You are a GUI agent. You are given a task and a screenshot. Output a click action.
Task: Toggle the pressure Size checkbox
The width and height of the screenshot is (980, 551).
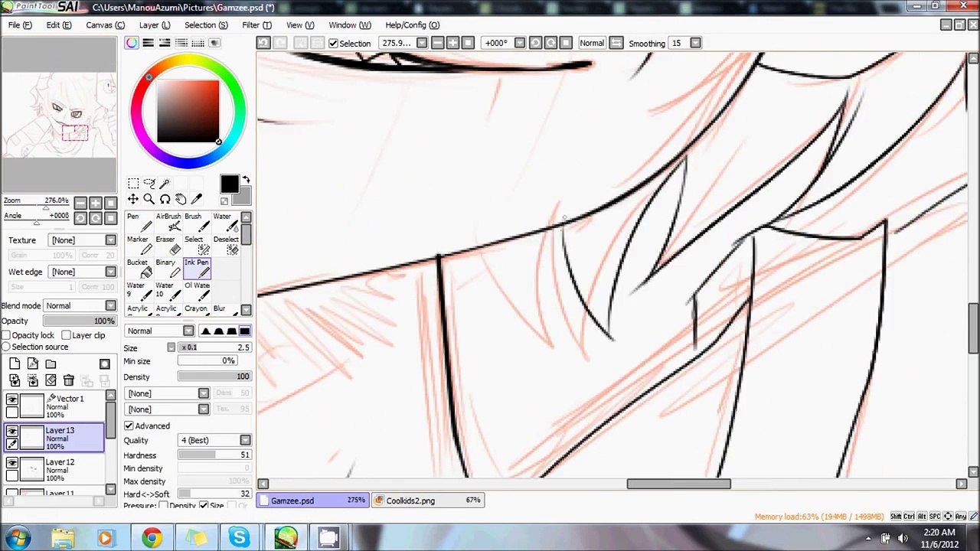coord(204,506)
